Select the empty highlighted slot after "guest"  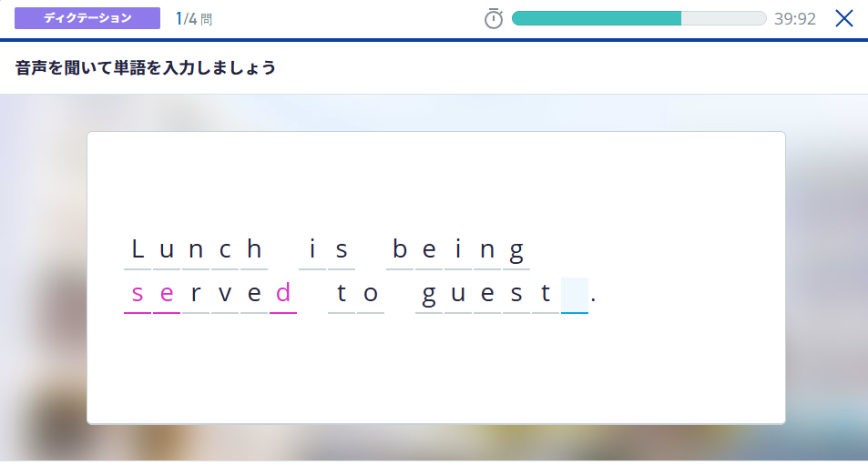pyautogui.click(x=575, y=294)
